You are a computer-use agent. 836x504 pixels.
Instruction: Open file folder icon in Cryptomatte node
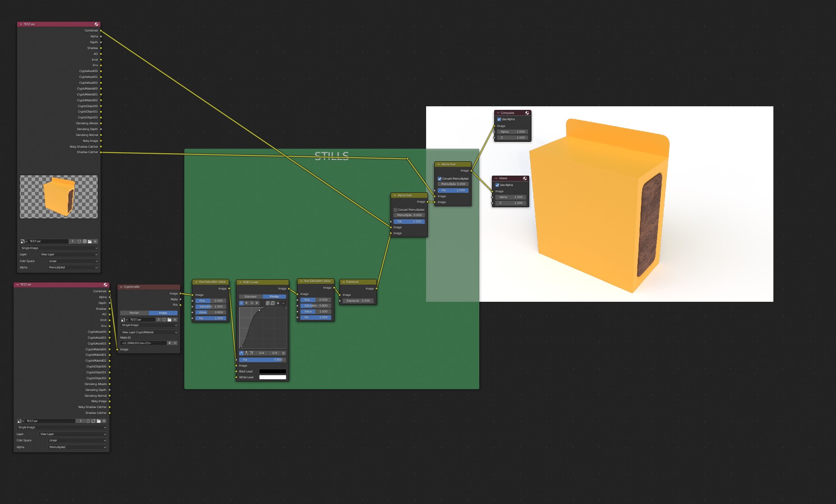coord(169,320)
